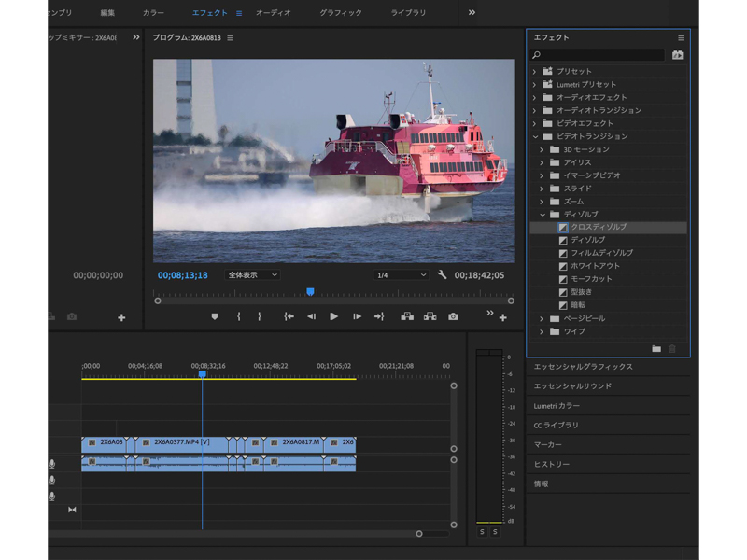Toggle the left Solo S button

[482, 531]
